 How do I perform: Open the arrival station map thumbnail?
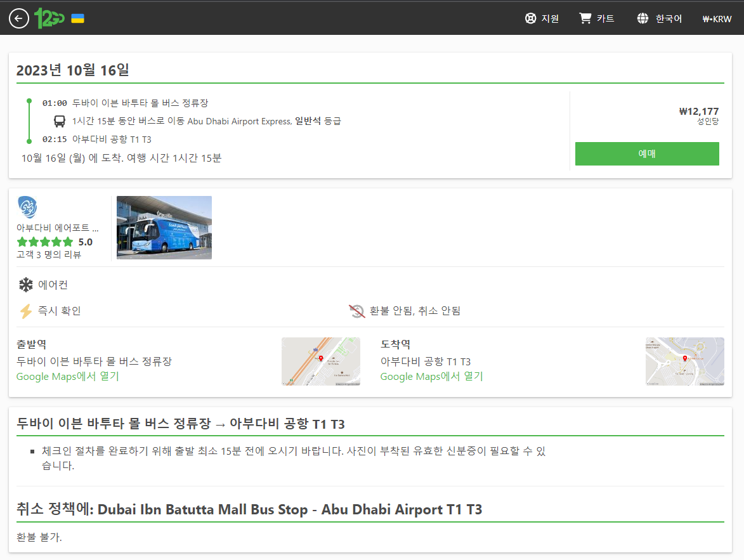coord(684,361)
